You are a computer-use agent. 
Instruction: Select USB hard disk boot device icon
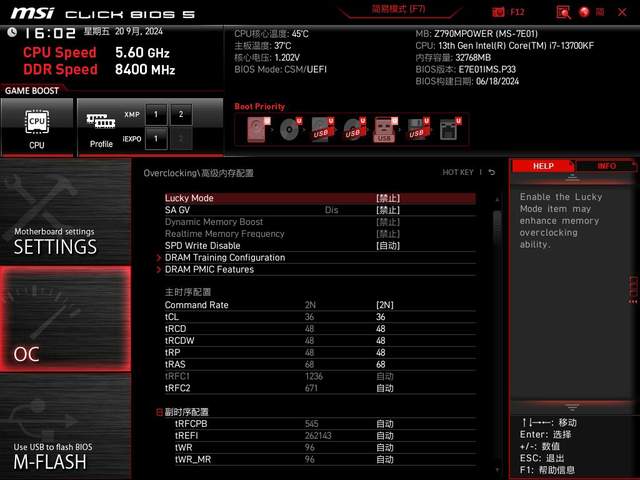coord(322,130)
